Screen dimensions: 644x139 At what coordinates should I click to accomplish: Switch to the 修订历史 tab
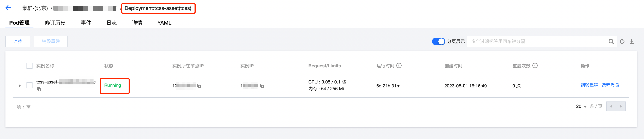point(55,23)
